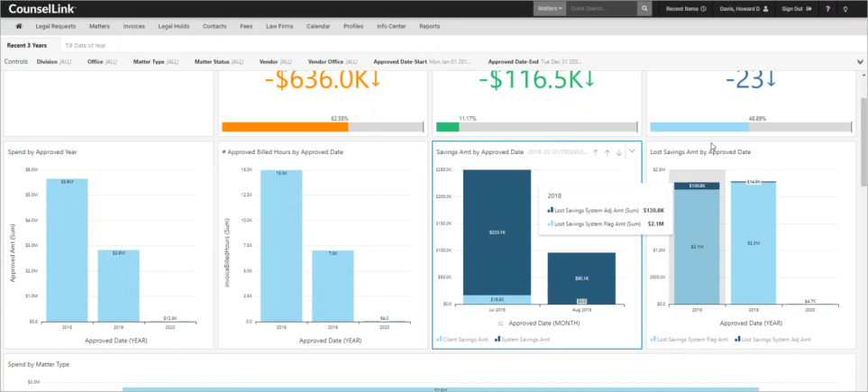Open the Reports menu
Screen dimensions: 868x392
(x=430, y=26)
